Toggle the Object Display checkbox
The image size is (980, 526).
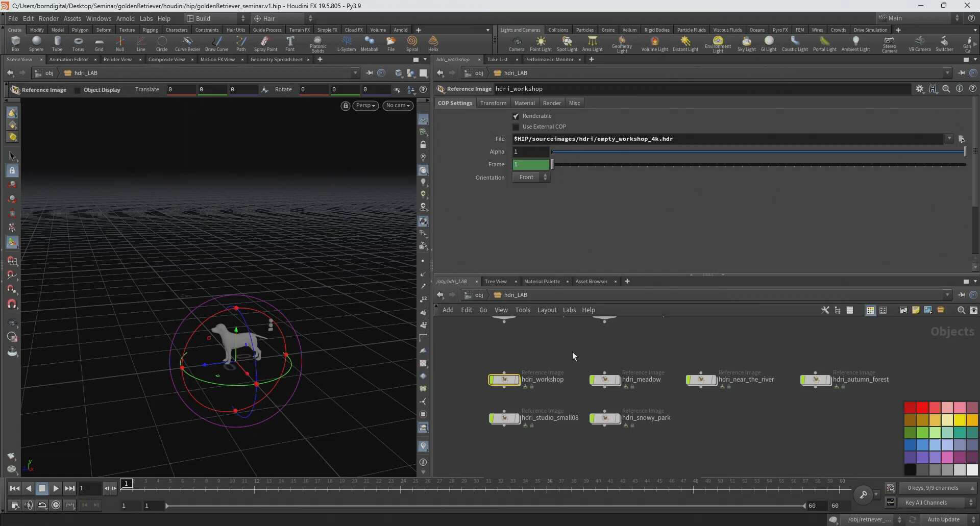click(x=78, y=90)
